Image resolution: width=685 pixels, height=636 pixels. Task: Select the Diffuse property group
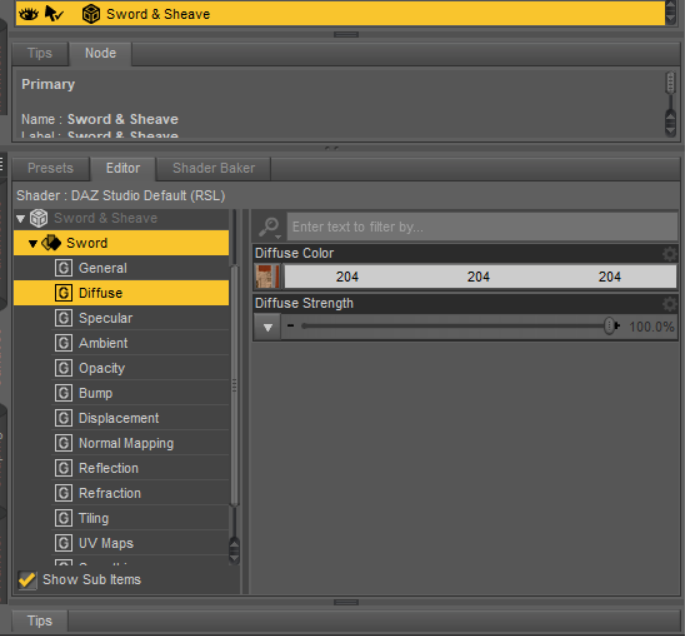tap(121, 293)
